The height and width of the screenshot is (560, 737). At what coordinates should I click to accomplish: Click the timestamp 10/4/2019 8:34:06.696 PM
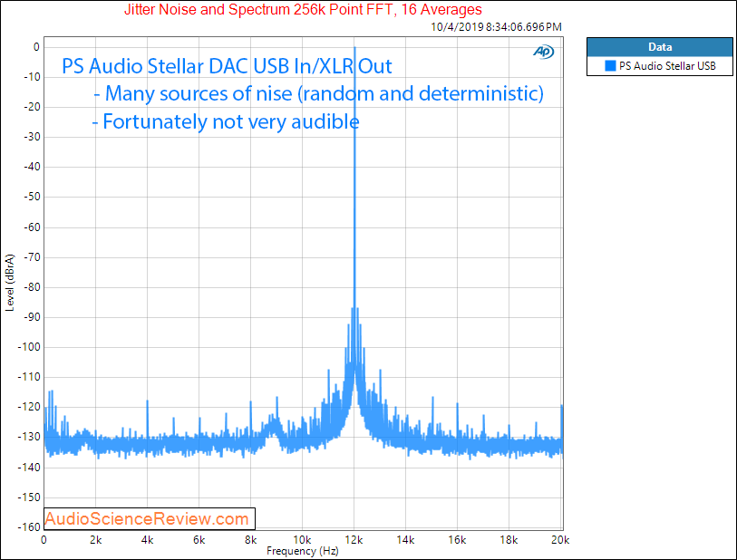click(x=497, y=27)
